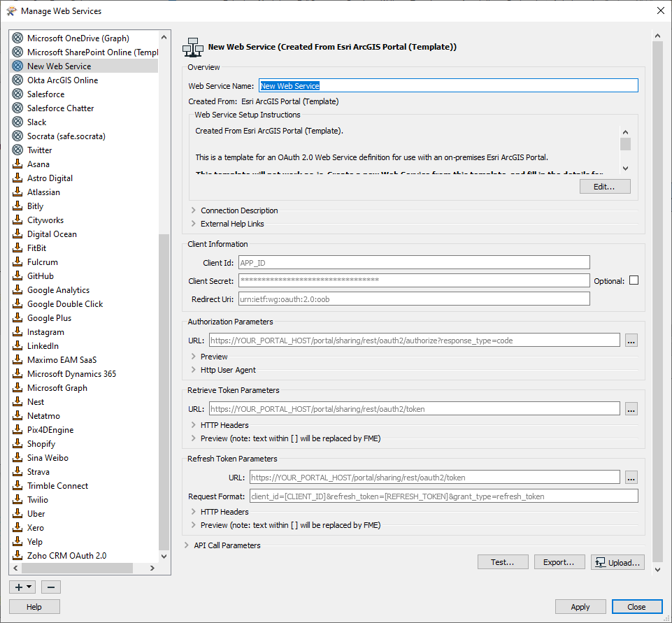672x623 pixels.
Task: Click the Microsoft SharePoint Online service icon
Action: point(17,52)
